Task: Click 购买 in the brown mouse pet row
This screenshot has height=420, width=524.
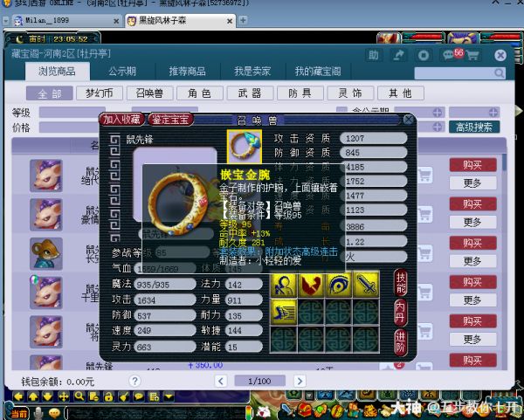Action: click(x=472, y=243)
